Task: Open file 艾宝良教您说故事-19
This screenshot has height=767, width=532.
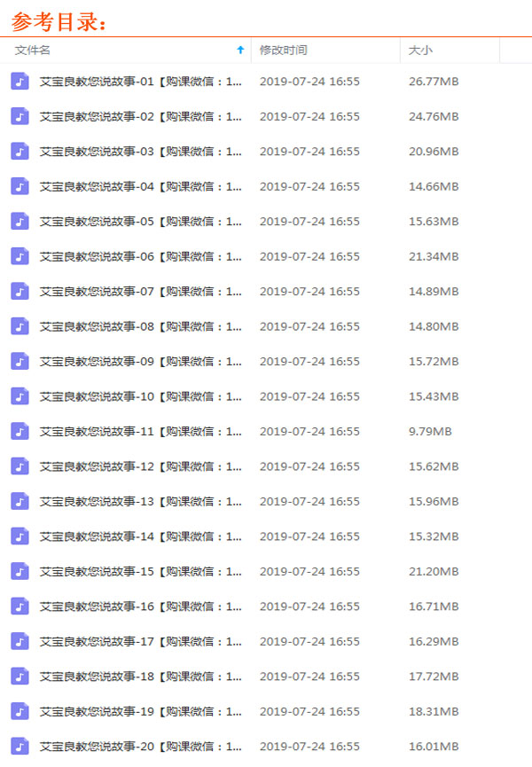Action: pos(140,712)
